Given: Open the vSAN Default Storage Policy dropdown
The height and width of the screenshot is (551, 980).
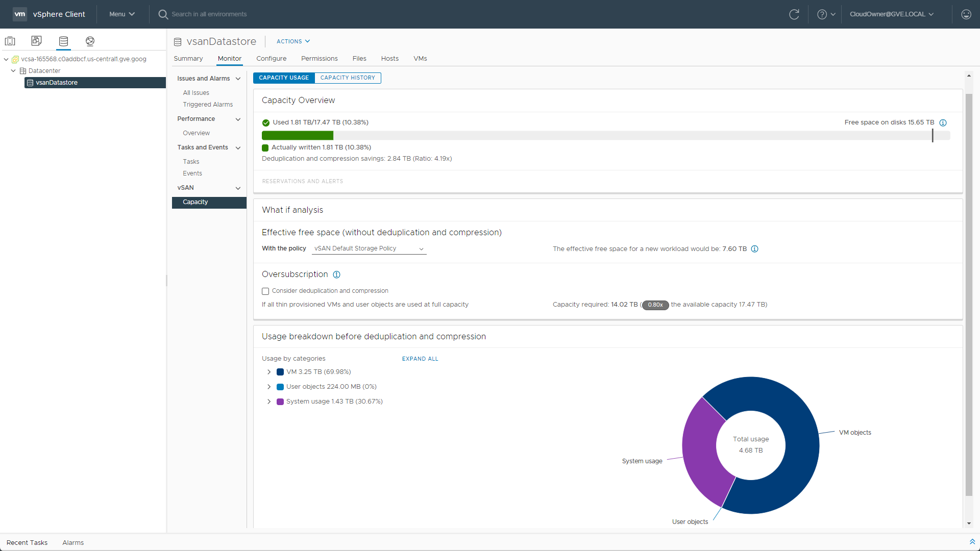Looking at the screenshot, I should (x=369, y=248).
